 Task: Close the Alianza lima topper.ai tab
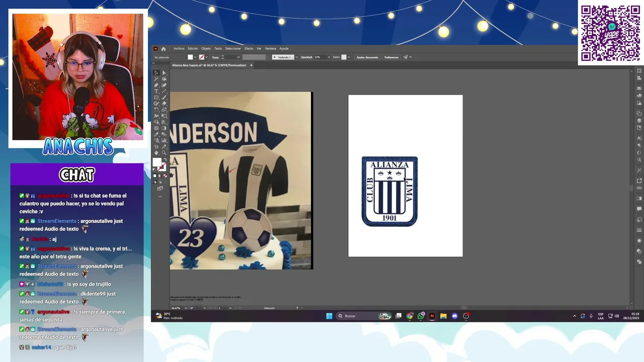pyautogui.click(x=251, y=65)
